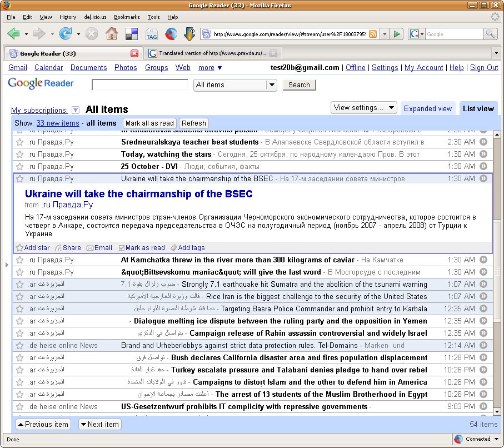Viewport: 504px width, 448px height.
Task: Reload the page with the Reload icon
Action: tap(66, 33)
